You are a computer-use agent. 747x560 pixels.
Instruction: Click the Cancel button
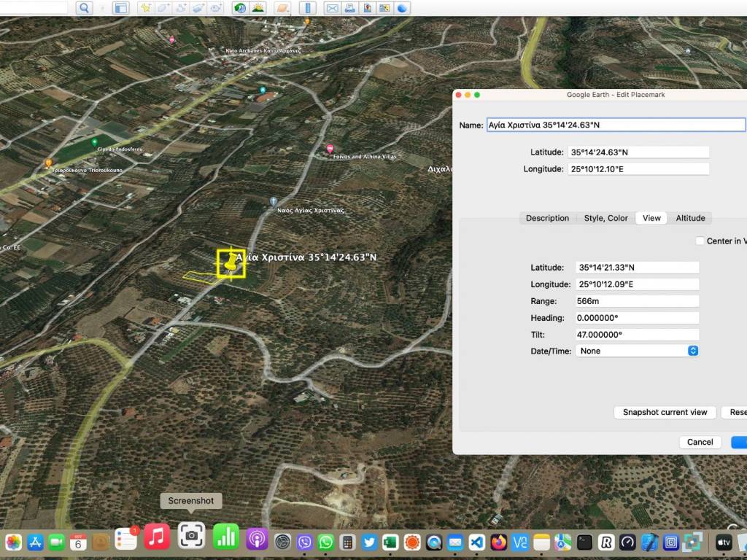[700, 442]
